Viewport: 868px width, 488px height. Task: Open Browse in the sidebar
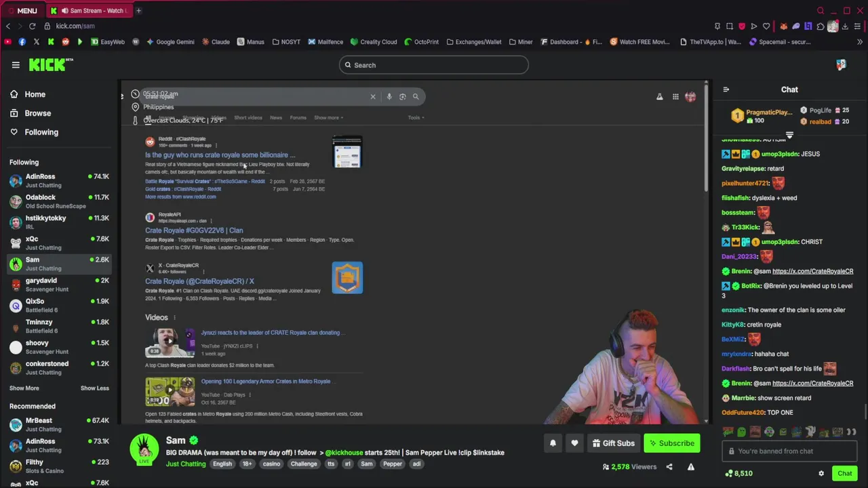pos(38,113)
